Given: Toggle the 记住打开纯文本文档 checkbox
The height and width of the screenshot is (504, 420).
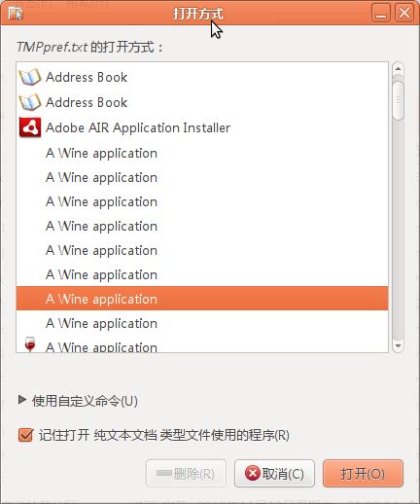Looking at the screenshot, I should (x=25, y=435).
